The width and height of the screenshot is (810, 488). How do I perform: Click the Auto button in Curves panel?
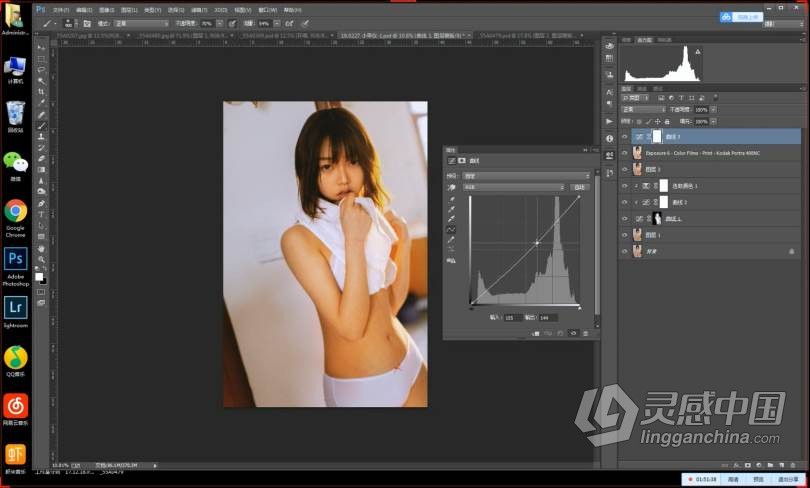click(580, 187)
